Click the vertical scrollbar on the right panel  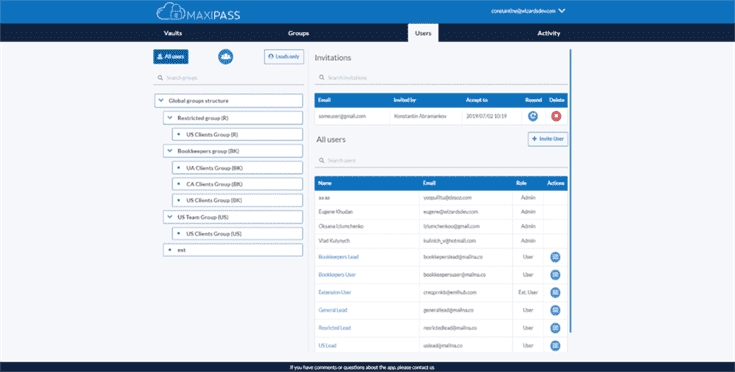570,190
